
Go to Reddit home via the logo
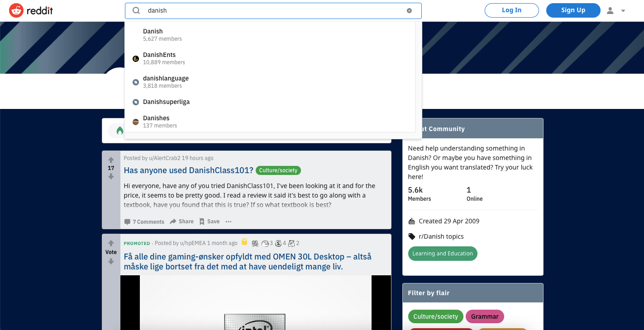[31, 10]
